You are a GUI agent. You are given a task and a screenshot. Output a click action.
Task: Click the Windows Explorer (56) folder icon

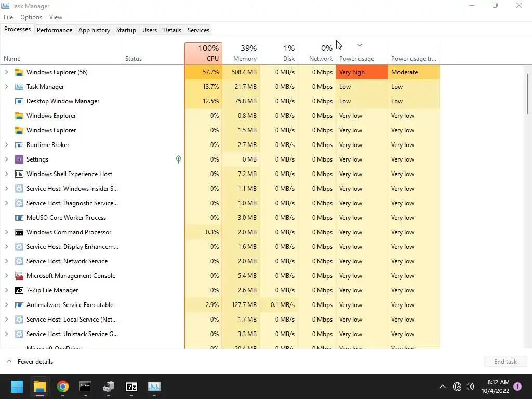(19, 72)
